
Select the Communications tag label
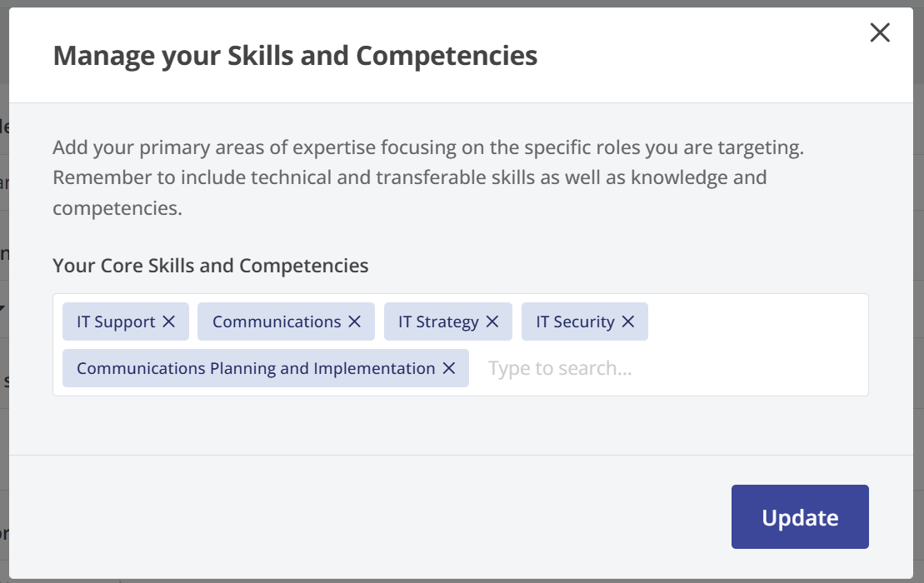277,321
